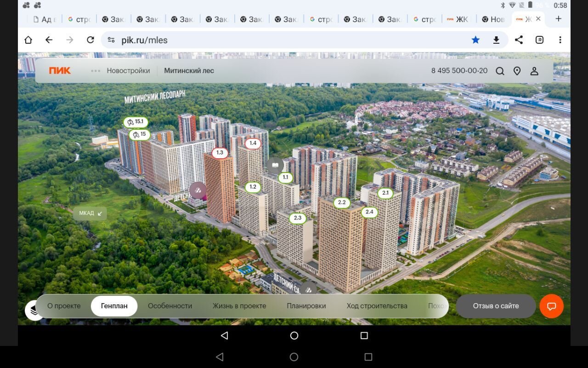View site information next to the URL
The height and width of the screenshot is (368, 588).
111,40
